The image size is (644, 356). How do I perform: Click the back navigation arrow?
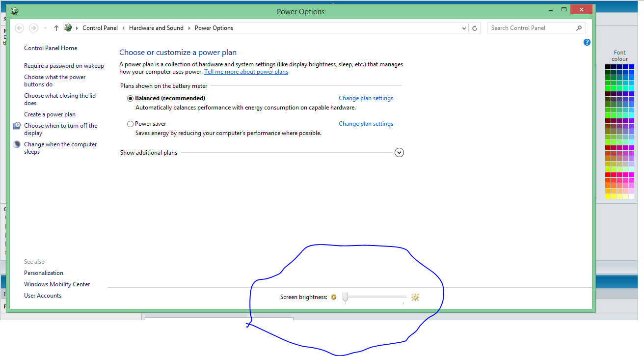pos(20,28)
